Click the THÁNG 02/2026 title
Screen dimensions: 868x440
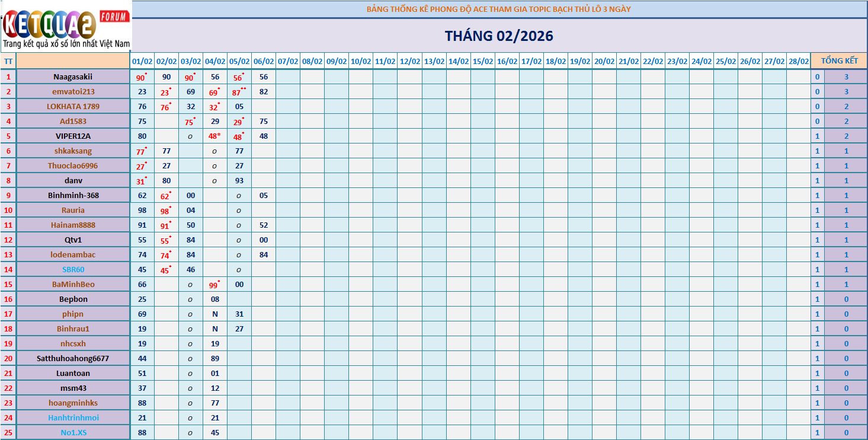499,36
